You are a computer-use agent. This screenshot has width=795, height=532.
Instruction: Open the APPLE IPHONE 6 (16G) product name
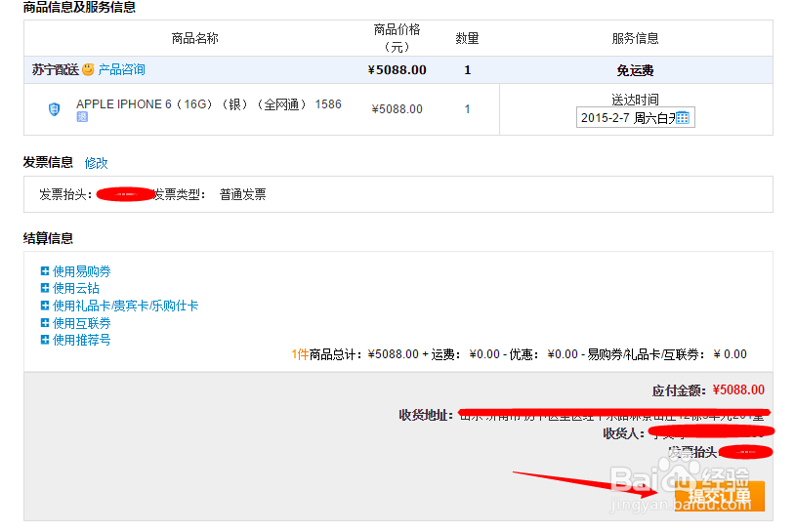(209, 104)
